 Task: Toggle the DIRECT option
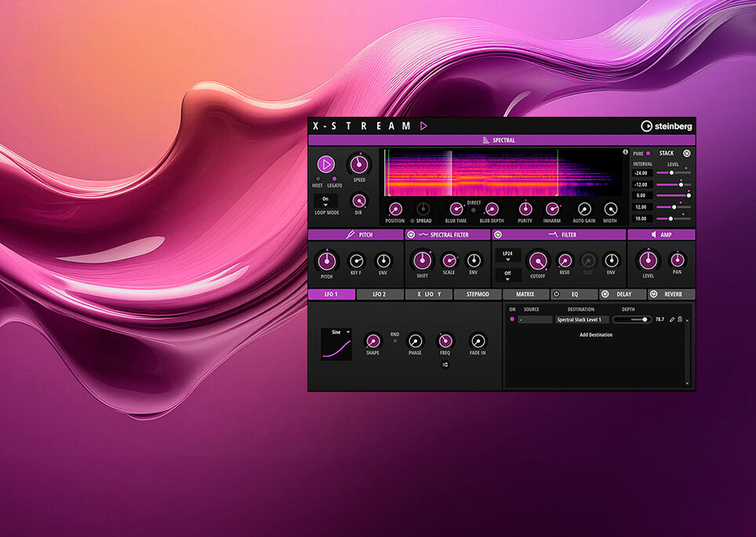[x=474, y=210]
